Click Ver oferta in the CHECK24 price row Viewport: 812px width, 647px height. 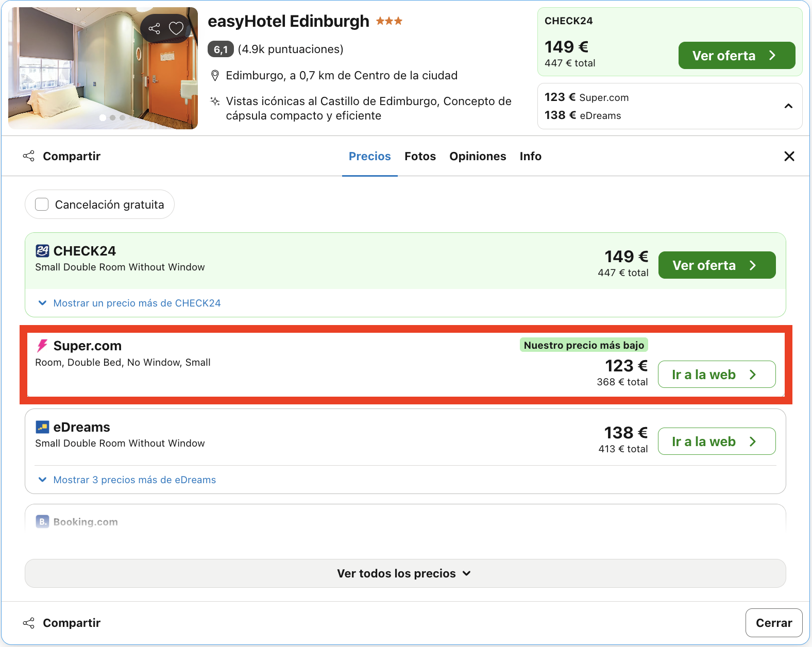coord(717,265)
